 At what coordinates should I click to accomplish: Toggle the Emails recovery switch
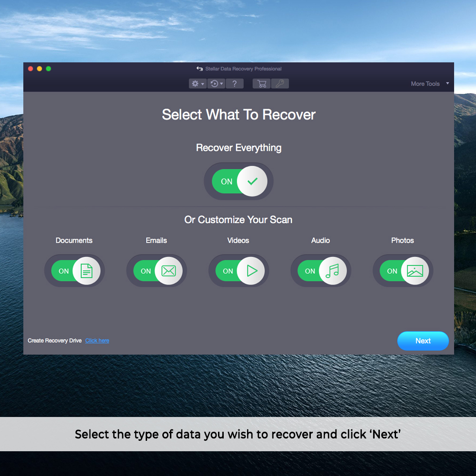pyautogui.click(x=157, y=271)
